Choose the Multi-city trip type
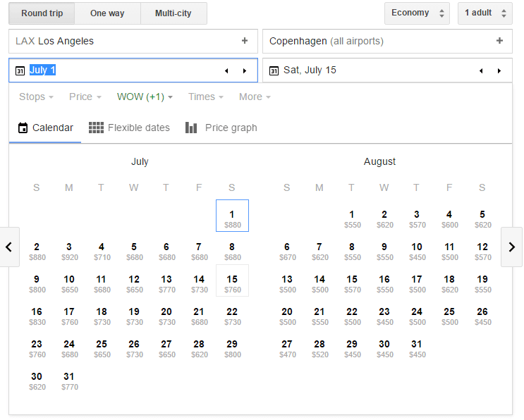The width and height of the screenshot is (524, 420). coord(173,13)
